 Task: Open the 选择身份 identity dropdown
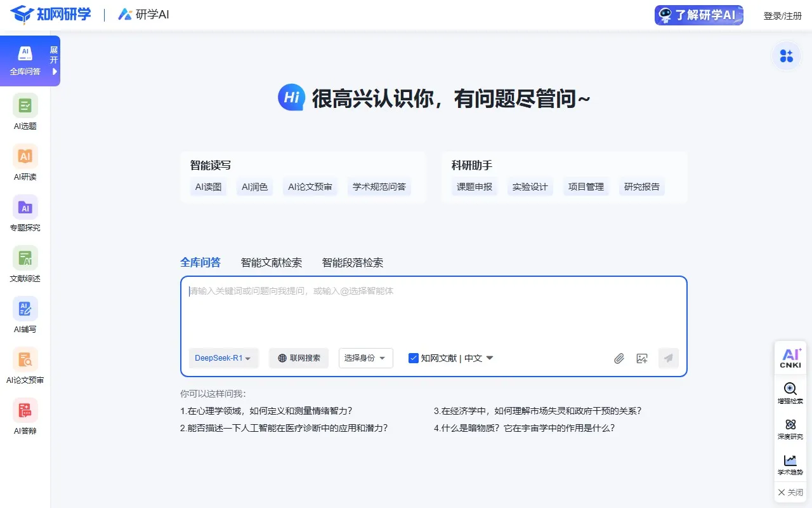(x=365, y=358)
